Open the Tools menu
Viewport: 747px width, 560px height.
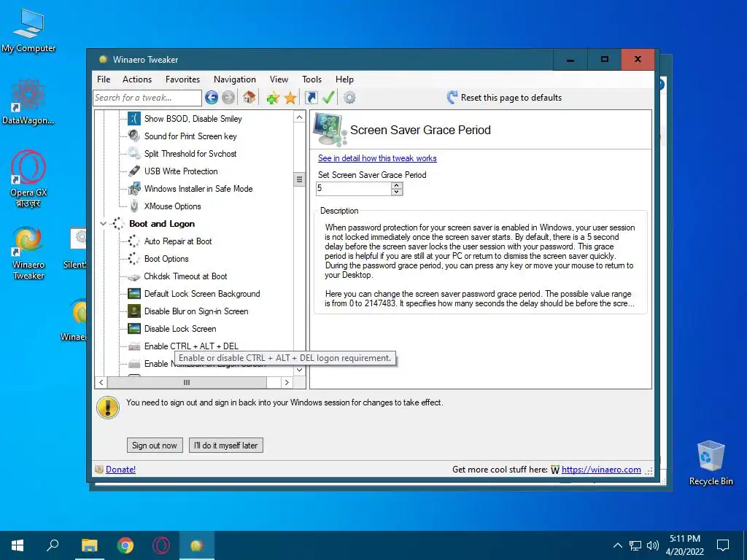(x=311, y=79)
